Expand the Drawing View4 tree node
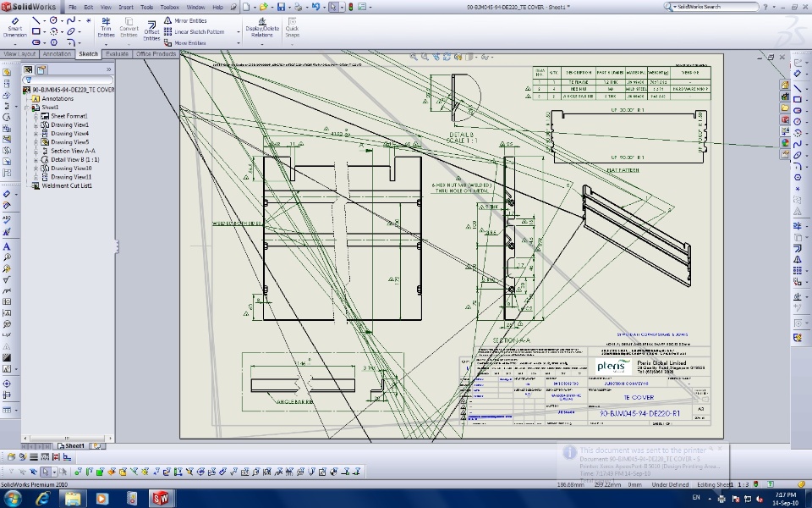Image resolution: width=812 pixels, height=508 pixels. coord(36,133)
